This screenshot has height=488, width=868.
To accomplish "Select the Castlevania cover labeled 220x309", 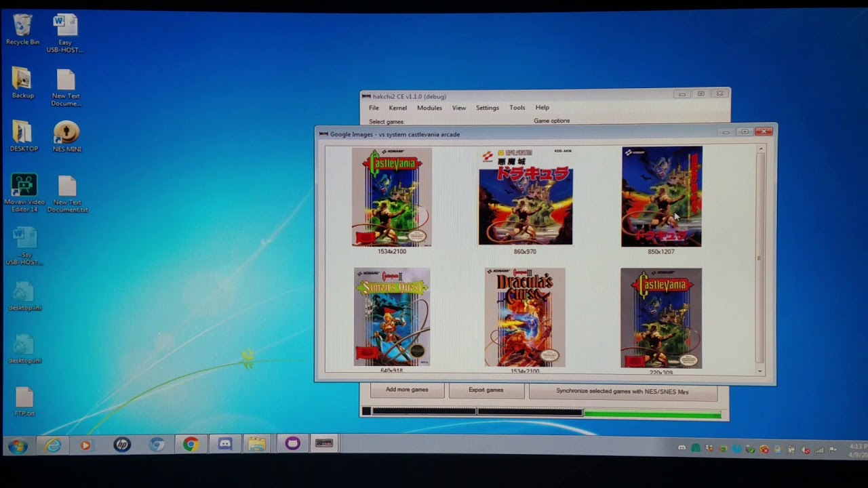I will [661, 318].
